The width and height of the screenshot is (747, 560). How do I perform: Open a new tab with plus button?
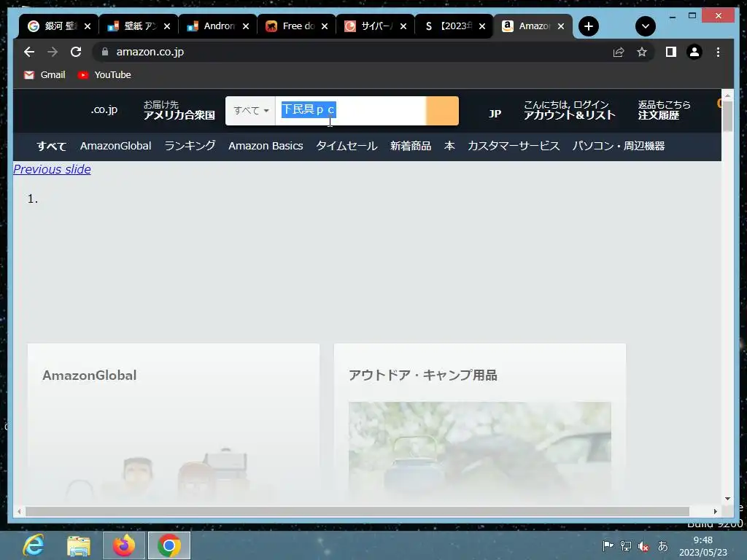(x=589, y=26)
